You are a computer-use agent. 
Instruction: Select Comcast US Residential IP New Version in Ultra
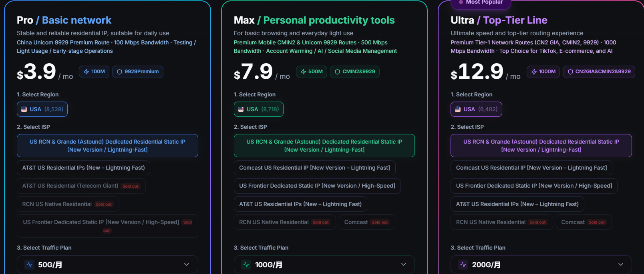[x=531, y=168]
